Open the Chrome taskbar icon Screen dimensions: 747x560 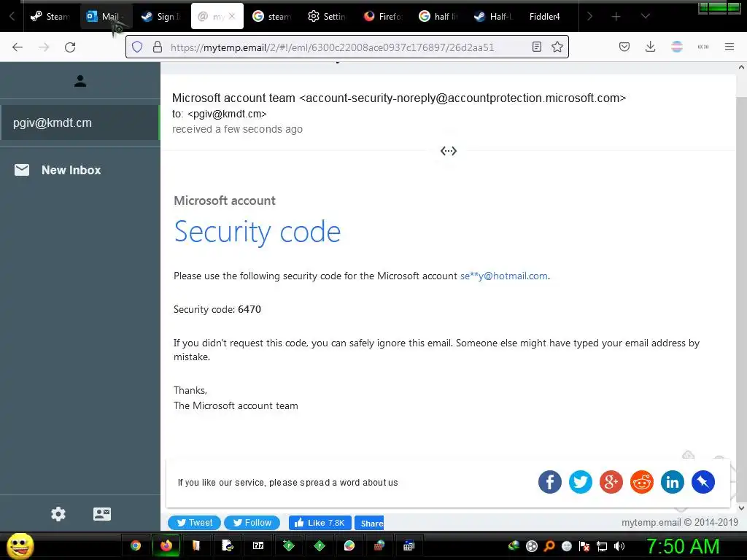(x=136, y=545)
